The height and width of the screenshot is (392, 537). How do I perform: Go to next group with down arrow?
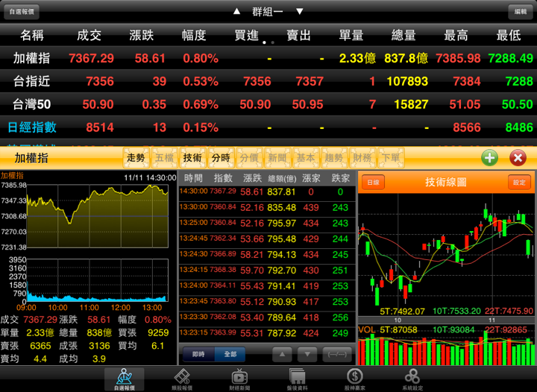(x=300, y=12)
